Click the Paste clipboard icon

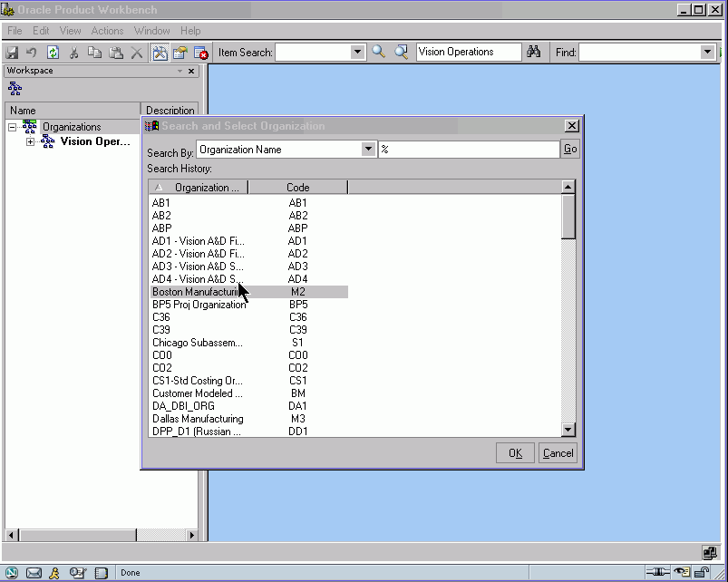pos(116,53)
